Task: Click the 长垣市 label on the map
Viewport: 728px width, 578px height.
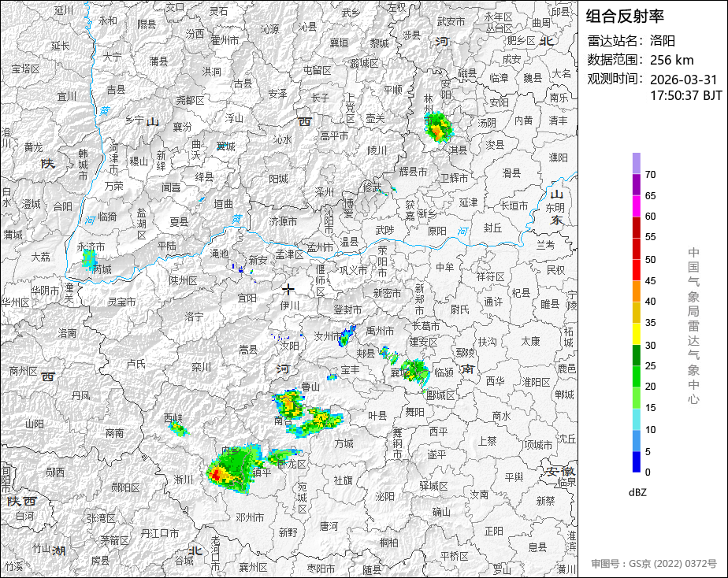Action: click(514, 205)
